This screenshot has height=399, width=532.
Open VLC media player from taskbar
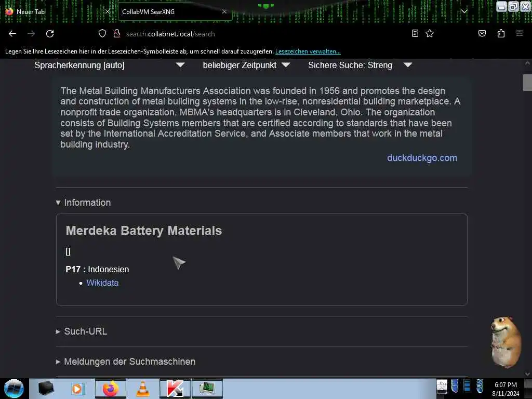click(x=143, y=389)
